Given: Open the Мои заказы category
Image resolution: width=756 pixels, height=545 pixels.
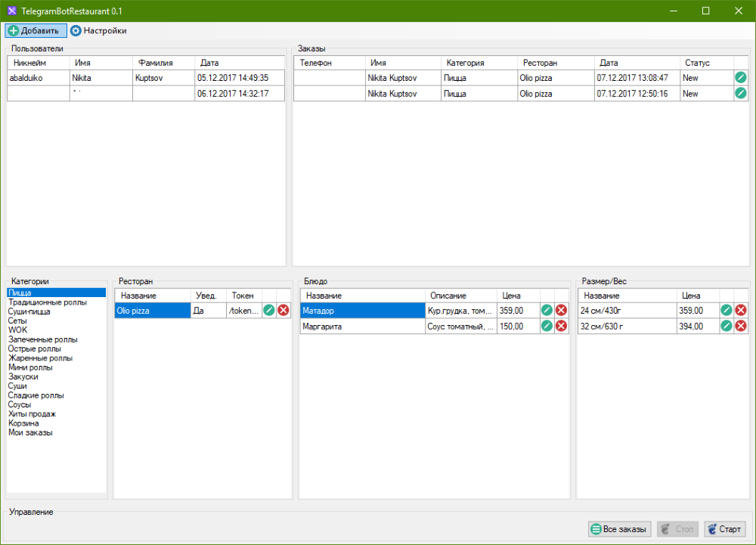Looking at the screenshot, I should click(x=30, y=432).
